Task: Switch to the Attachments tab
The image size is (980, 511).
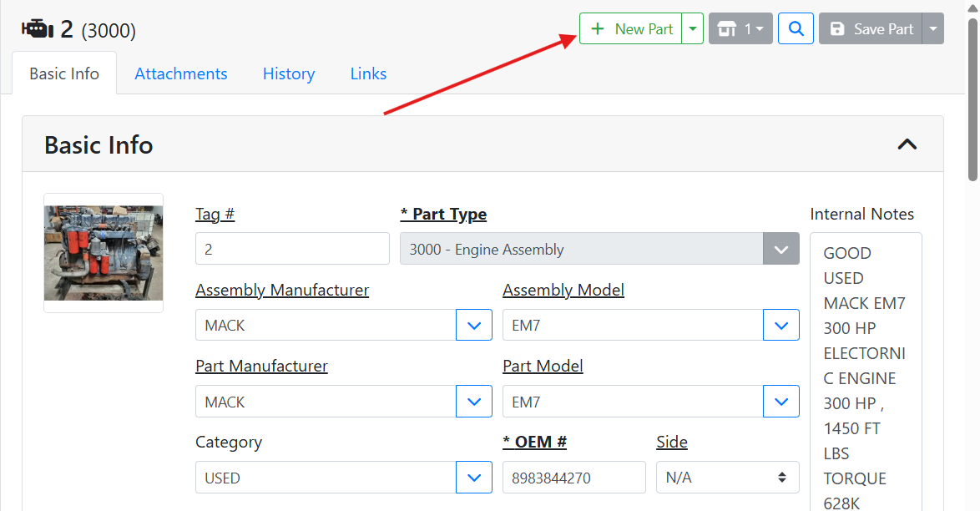Action: coord(181,73)
